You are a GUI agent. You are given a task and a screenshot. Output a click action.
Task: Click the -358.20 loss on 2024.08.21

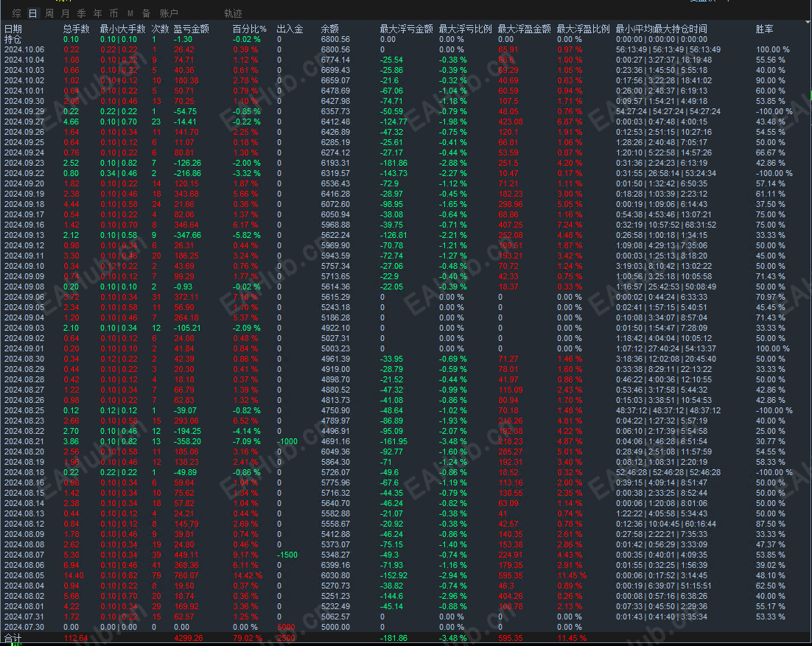[187, 441]
